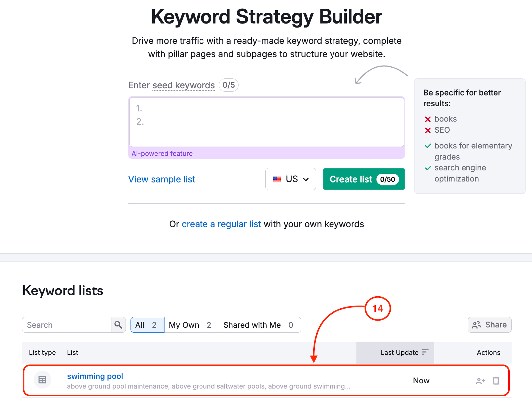Click the search magnifier icon
532x400 pixels.
[118, 325]
